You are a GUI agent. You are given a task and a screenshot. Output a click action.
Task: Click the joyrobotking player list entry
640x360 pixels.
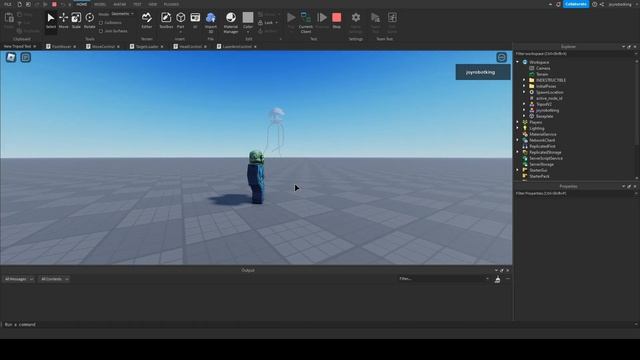(x=483, y=72)
